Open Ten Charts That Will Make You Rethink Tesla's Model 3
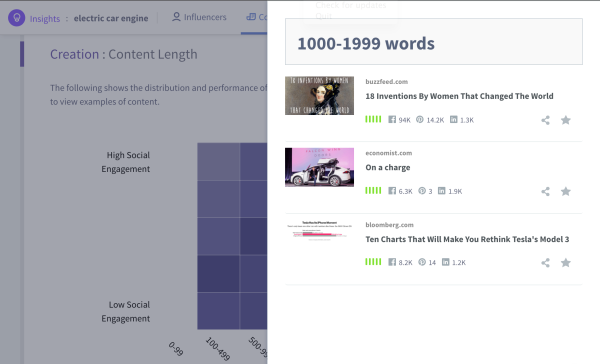The width and height of the screenshot is (600, 364). [467, 239]
